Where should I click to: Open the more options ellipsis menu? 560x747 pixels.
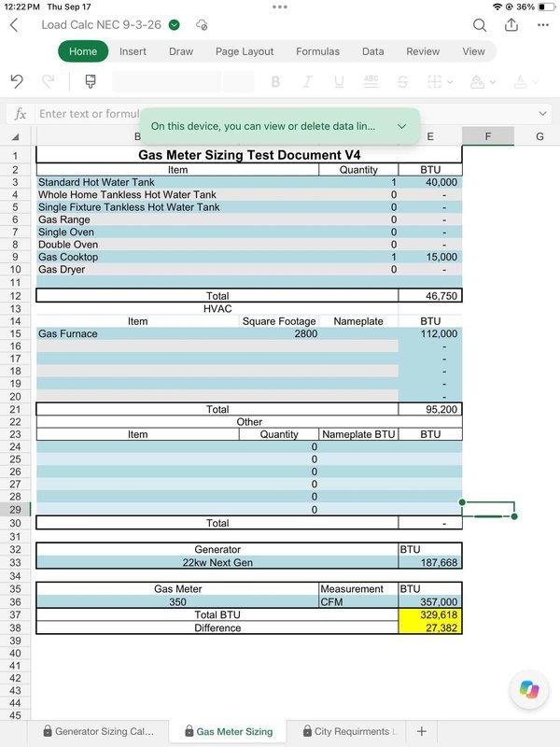point(543,25)
